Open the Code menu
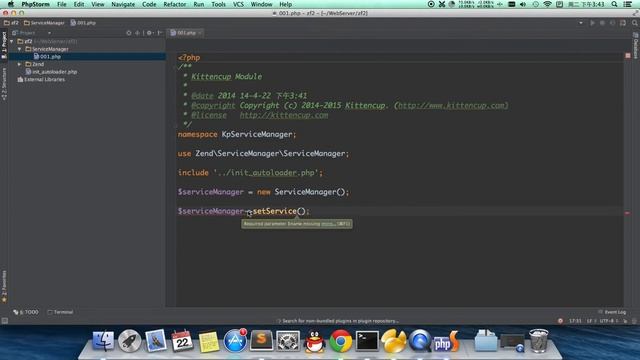Viewport: 640px width, 360px height. click(149, 4)
